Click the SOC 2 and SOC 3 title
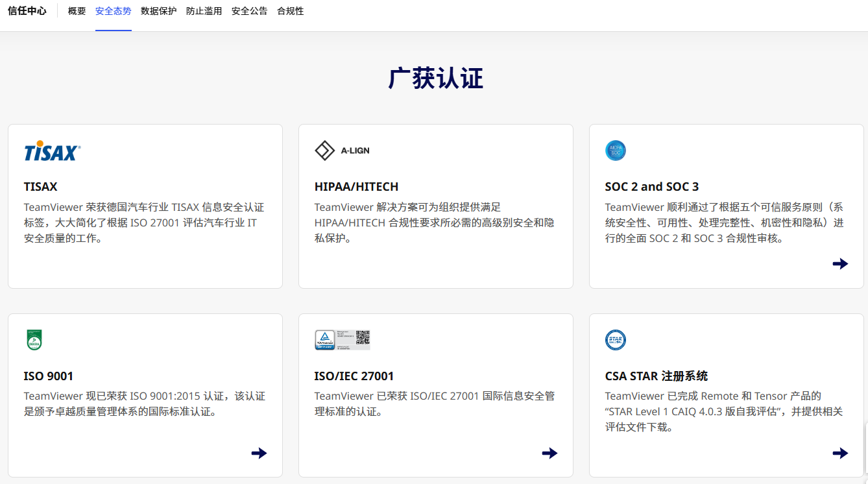This screenshot has width=868, height=484. point(652,187)
